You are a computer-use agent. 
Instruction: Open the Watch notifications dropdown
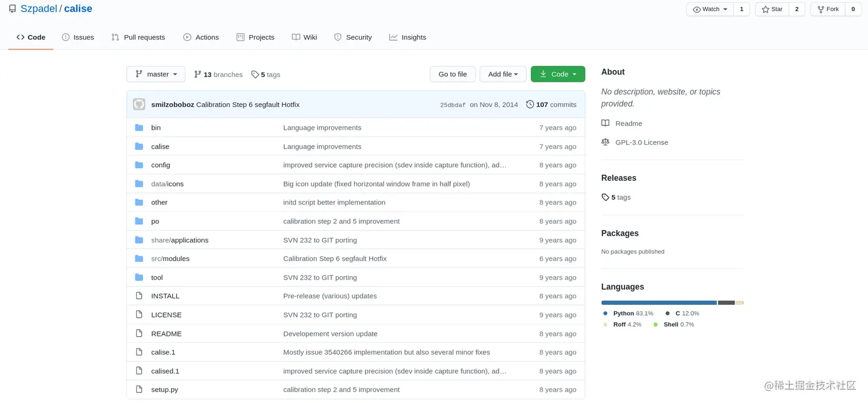(x=710, y=9)
